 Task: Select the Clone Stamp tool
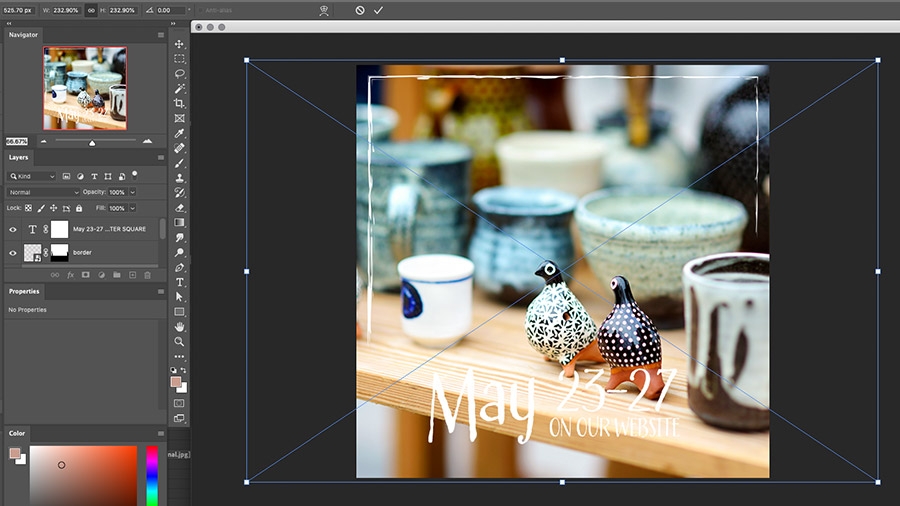(x=180, y=178)
